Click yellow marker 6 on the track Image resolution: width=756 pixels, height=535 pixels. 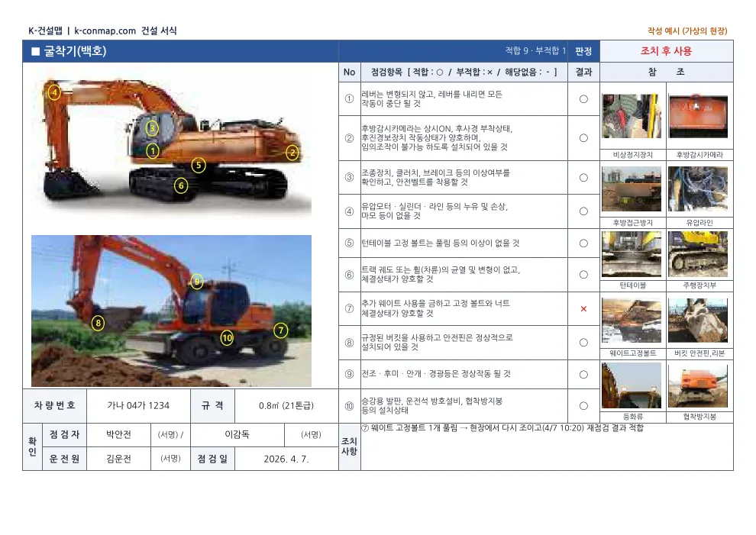(x=181, y=185)
